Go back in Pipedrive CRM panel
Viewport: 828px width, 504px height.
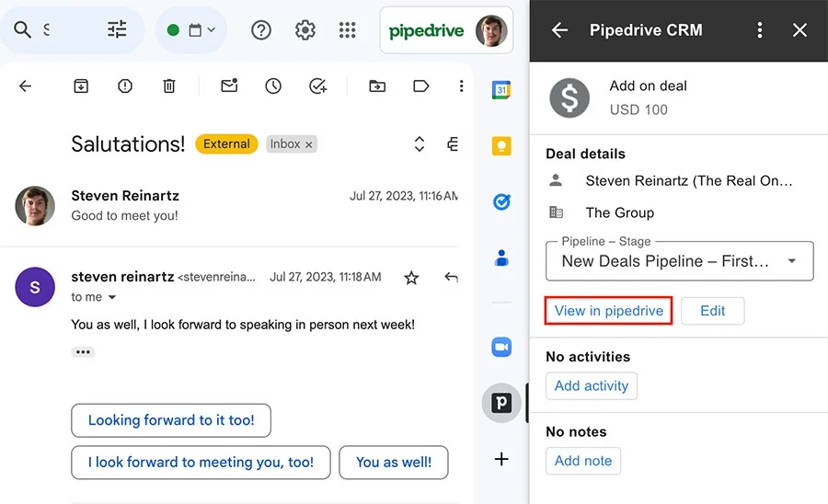[x=559, y=30]
